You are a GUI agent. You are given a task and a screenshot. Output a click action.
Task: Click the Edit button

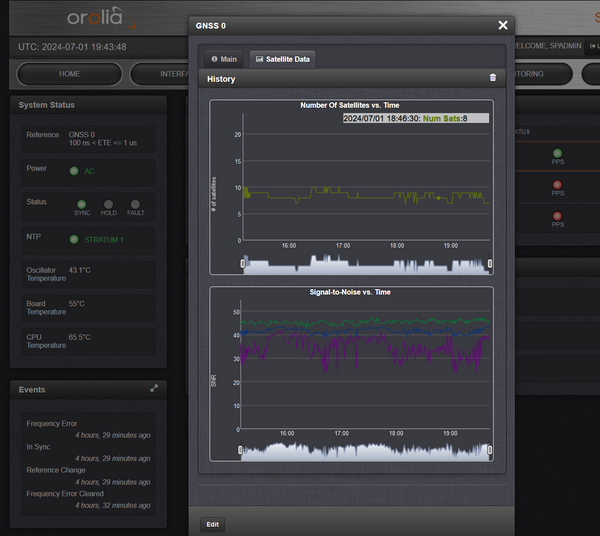pyautogui.click(x=213, y=524)
